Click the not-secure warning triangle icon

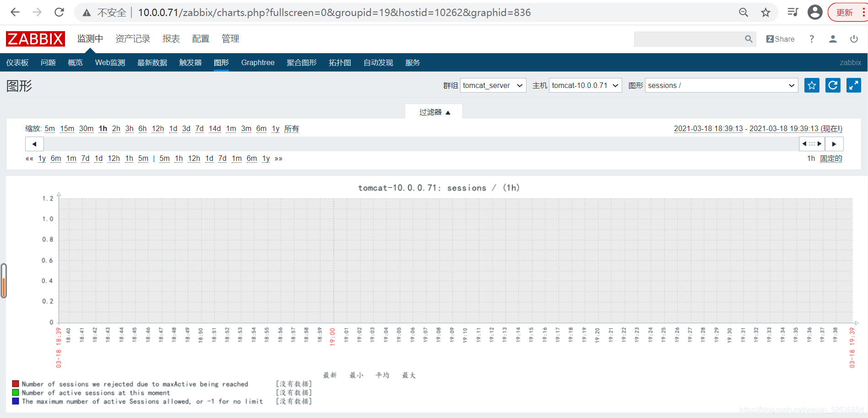pos(87,13)
